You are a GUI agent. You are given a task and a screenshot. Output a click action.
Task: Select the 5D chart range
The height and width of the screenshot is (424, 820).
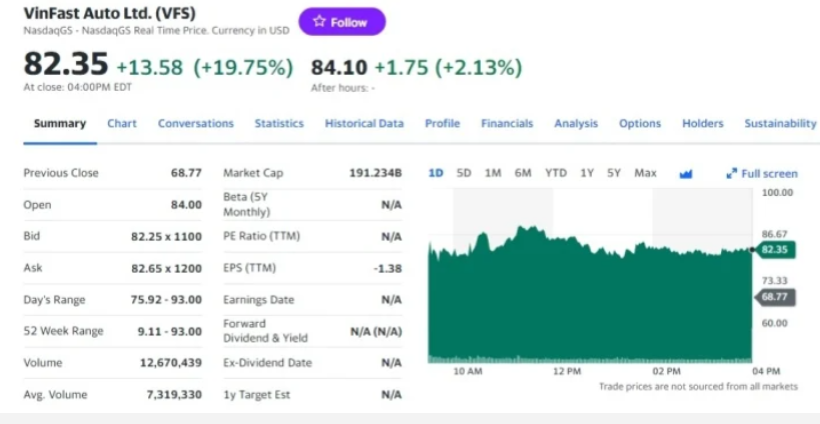464,173
